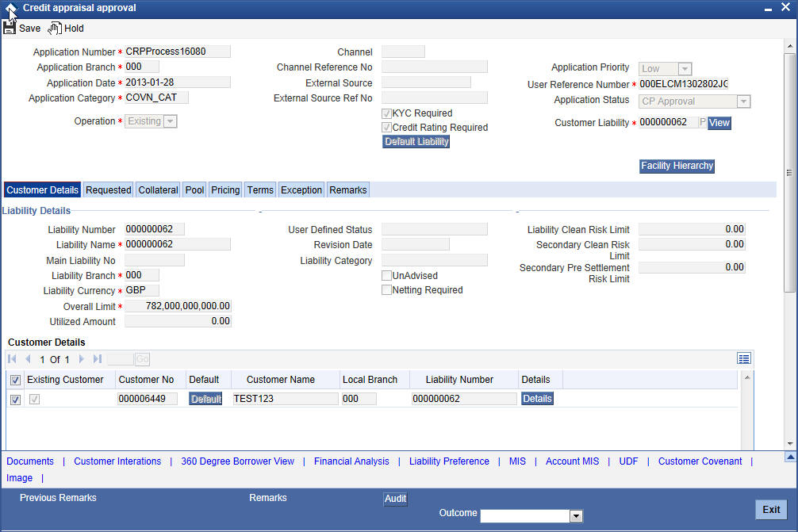Click Details button in customer row
This screenshot has width=798, height=532.
(537, 399)
